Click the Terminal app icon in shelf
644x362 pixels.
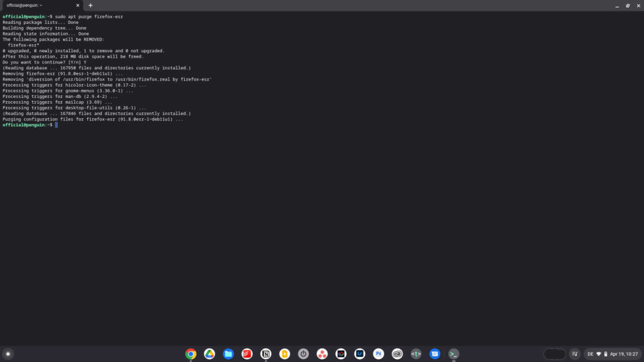point(453,354)
